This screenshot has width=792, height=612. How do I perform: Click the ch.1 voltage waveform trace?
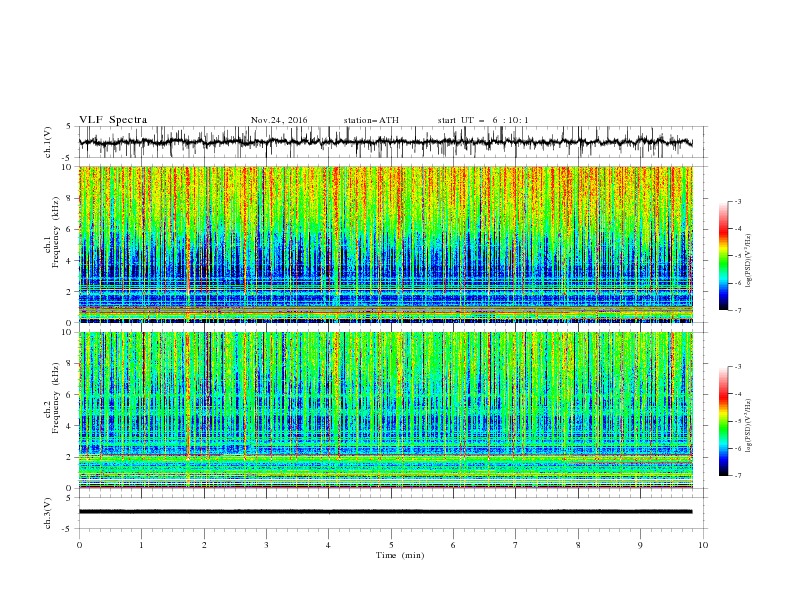385,142
